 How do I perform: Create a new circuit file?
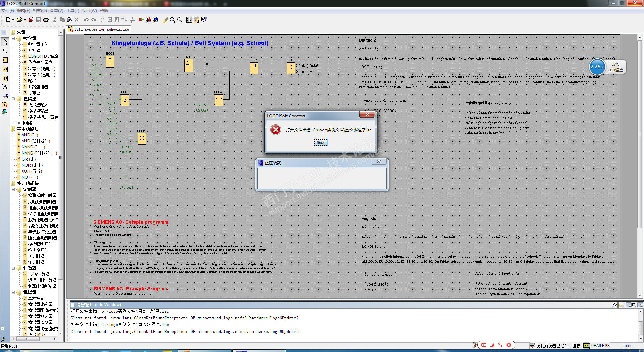8,20
